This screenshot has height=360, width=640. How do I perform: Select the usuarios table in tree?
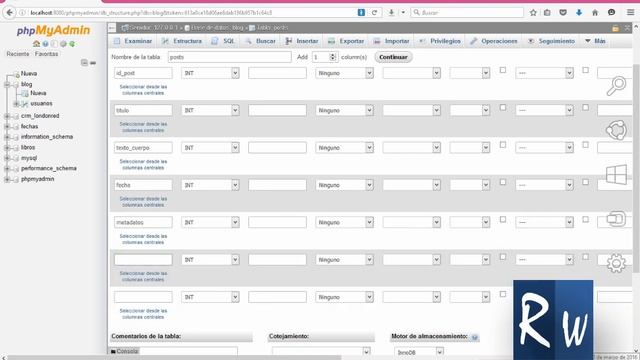41,104
